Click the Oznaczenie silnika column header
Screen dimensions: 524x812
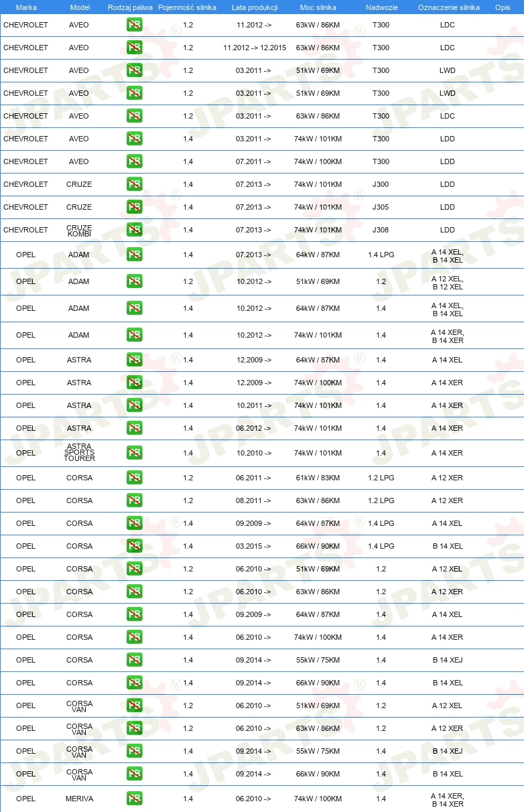(x=448, y=7)
